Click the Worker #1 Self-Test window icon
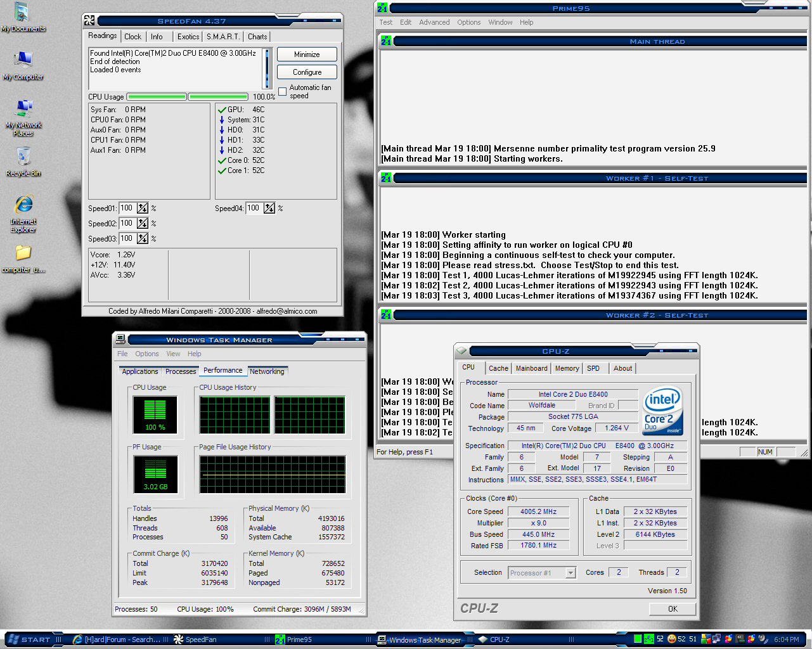Screen dimensions: 812x649 click(x=386, y=178)
